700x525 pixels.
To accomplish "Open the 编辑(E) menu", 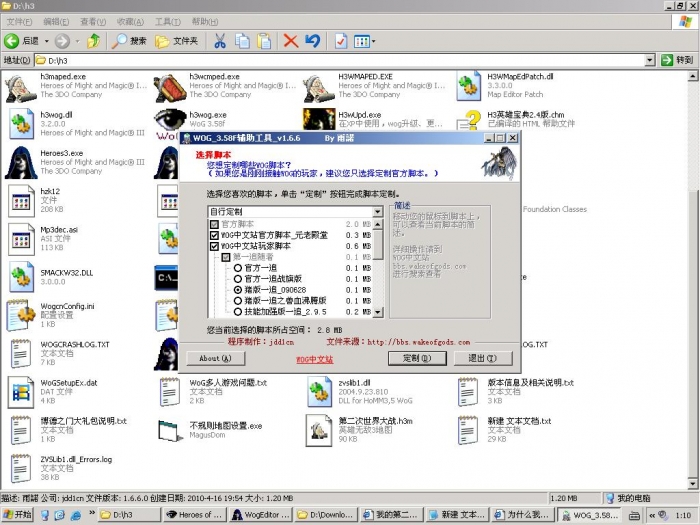I will [56, 22].
